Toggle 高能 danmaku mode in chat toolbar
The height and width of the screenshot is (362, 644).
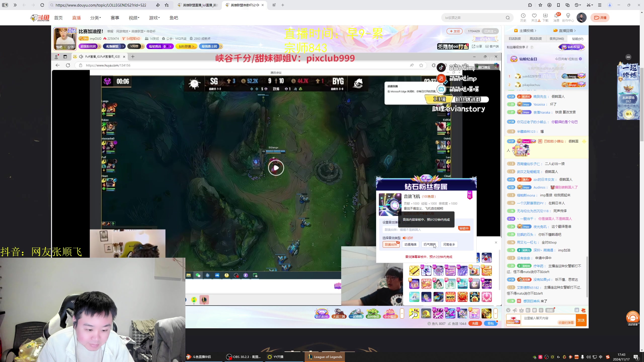[x=550, y=310]
